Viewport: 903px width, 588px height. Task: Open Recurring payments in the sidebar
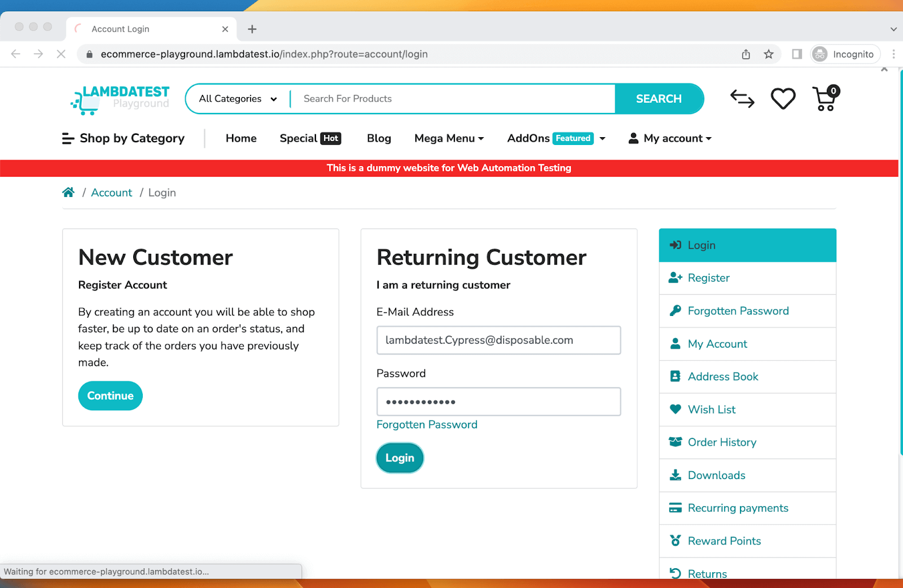(x=747, y=508)
